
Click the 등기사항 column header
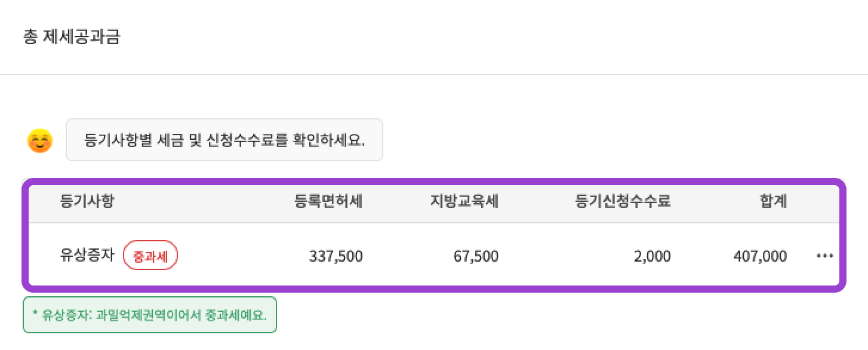[x=87, y=201]
